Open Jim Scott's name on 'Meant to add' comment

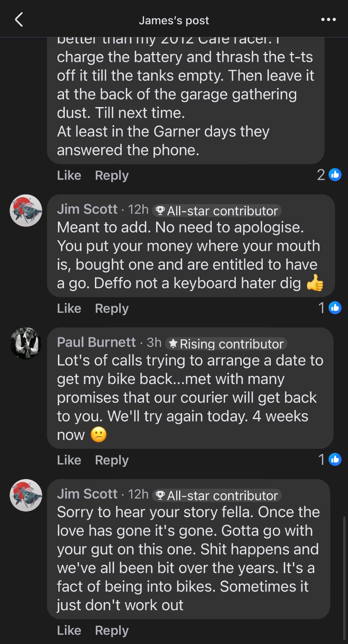pos(87,209)
